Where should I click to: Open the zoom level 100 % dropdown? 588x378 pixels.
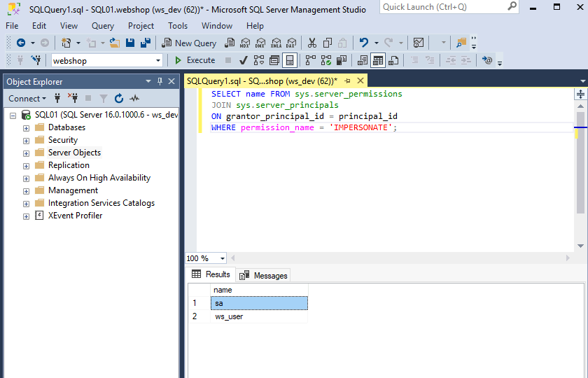coord(222,258)
